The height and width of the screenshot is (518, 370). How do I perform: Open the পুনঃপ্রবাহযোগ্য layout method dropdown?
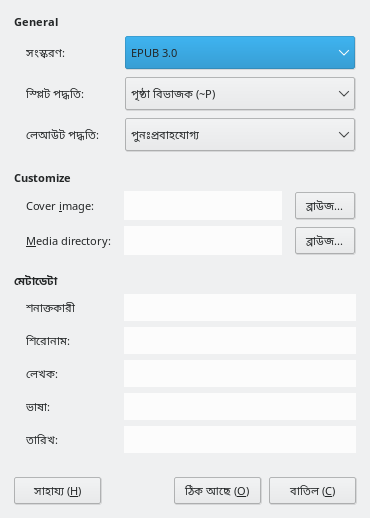pyautogui.click(x=240, y=135)
